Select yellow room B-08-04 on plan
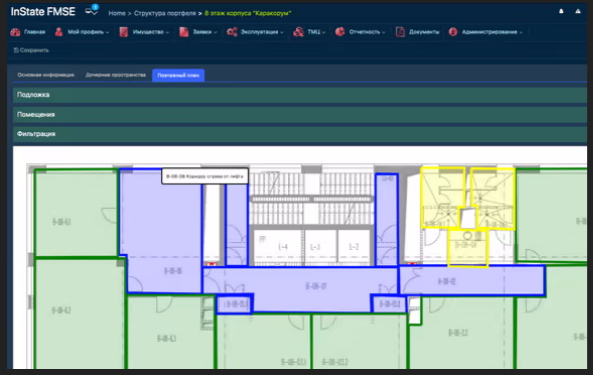593x375 pixels. point(467,247)
